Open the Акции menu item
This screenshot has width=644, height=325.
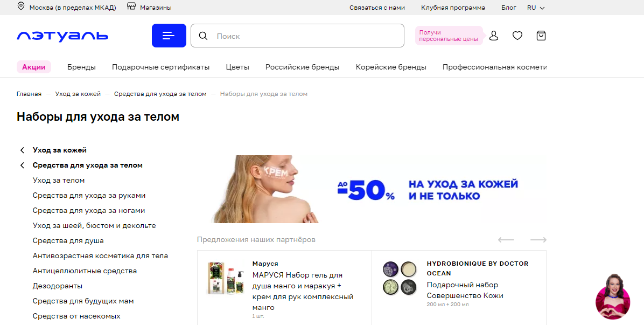coord(34,67)
